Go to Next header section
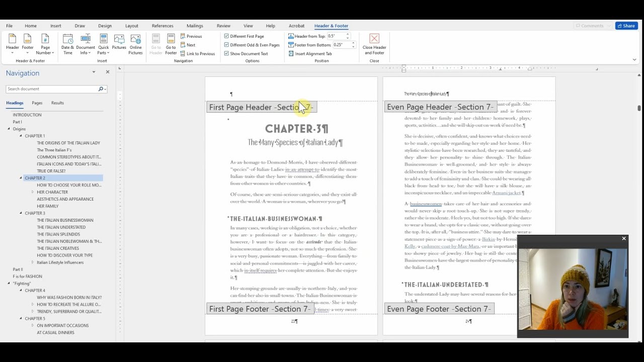The image size is (644, 362). click(188, 45)
